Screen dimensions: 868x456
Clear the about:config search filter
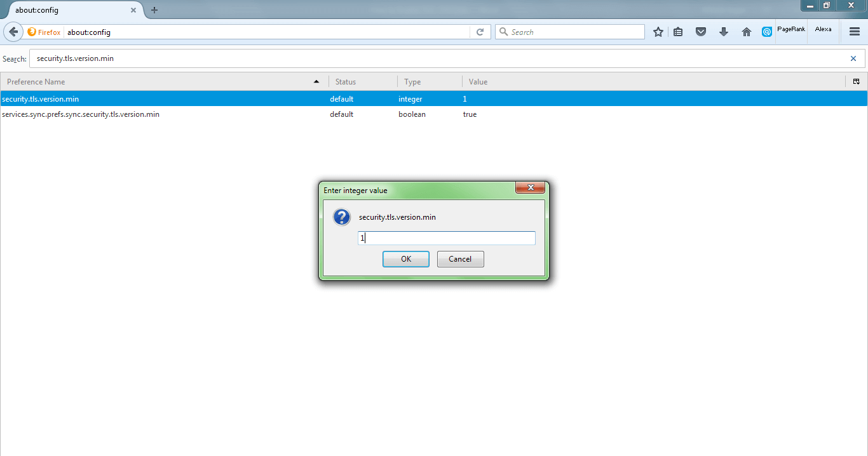pyautogui.click(x=853, y=58)
